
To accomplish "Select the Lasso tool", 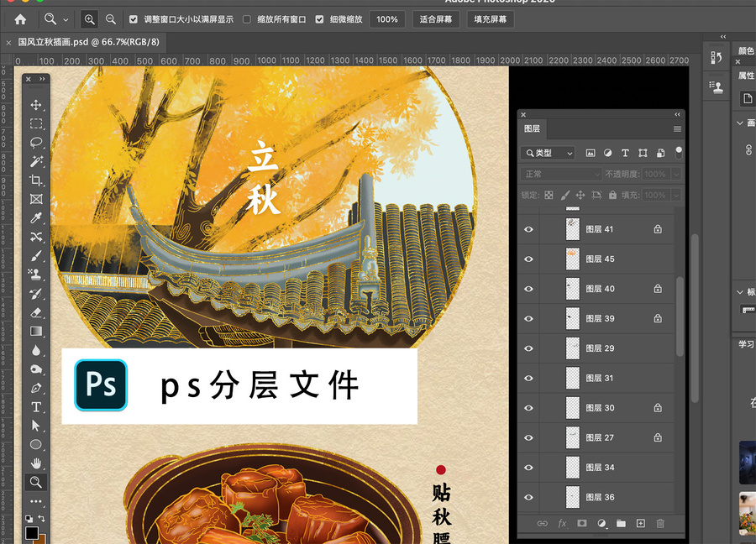I will 36,143.
